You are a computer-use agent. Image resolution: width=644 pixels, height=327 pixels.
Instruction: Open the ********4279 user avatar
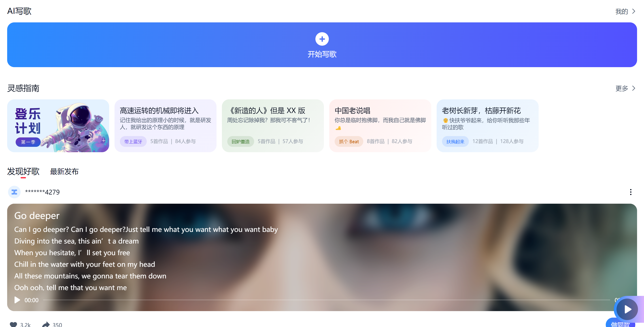(x=14, y=192)
